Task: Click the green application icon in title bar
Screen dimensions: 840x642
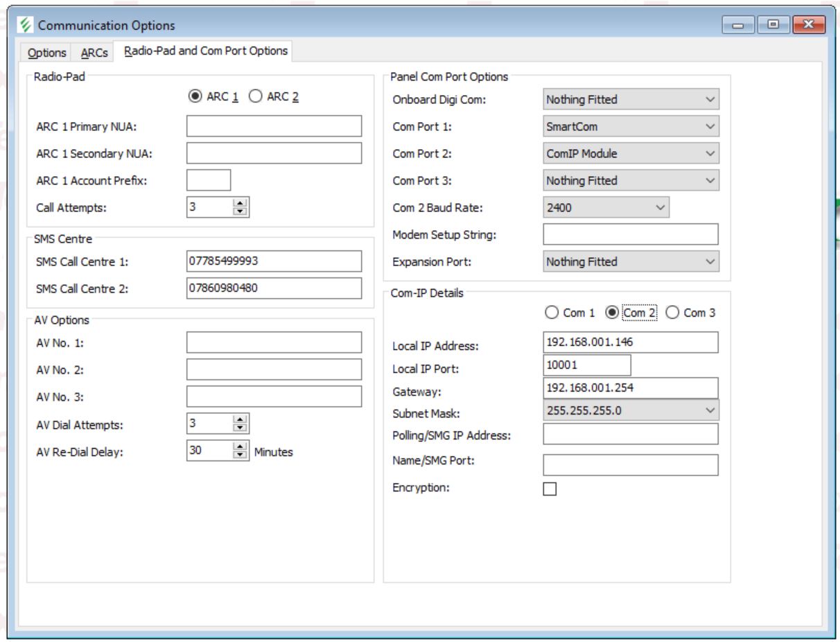Action: 25,26
